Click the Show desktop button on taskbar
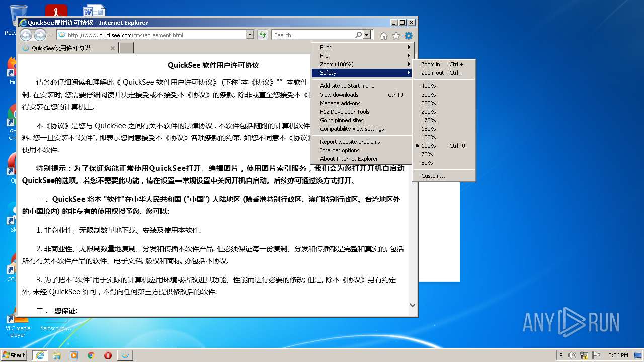This screenshot has height=362, width=644. coord(638,355)
